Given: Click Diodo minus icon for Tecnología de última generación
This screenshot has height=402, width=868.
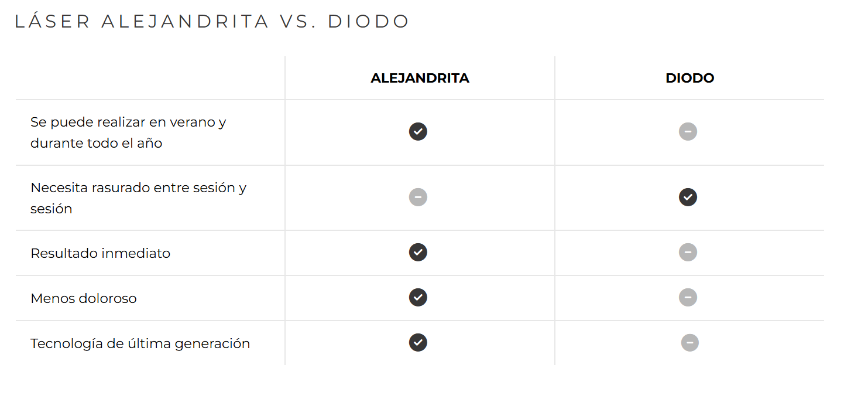Looking at the screenshot, I should (x=689, y=343).
